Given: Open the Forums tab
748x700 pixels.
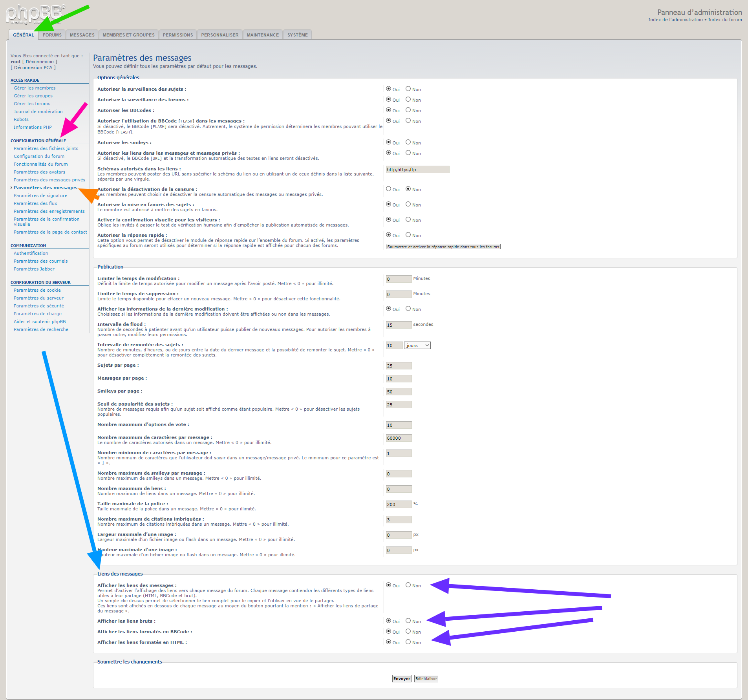Looking at the screenshot, I should pyautogui.click(x=52, y=35).
